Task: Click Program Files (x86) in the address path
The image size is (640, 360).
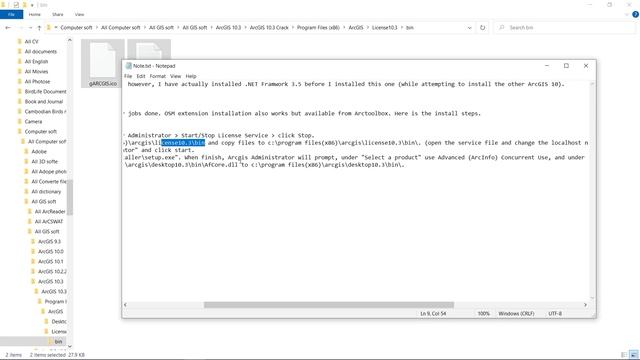Action: (x=318, y=28)
